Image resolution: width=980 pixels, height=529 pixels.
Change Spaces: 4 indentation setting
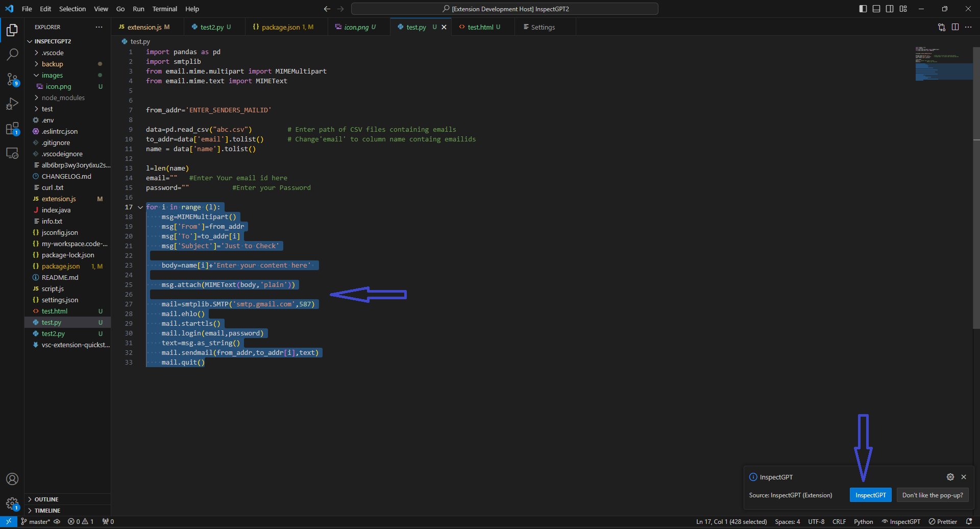point(787,521)
